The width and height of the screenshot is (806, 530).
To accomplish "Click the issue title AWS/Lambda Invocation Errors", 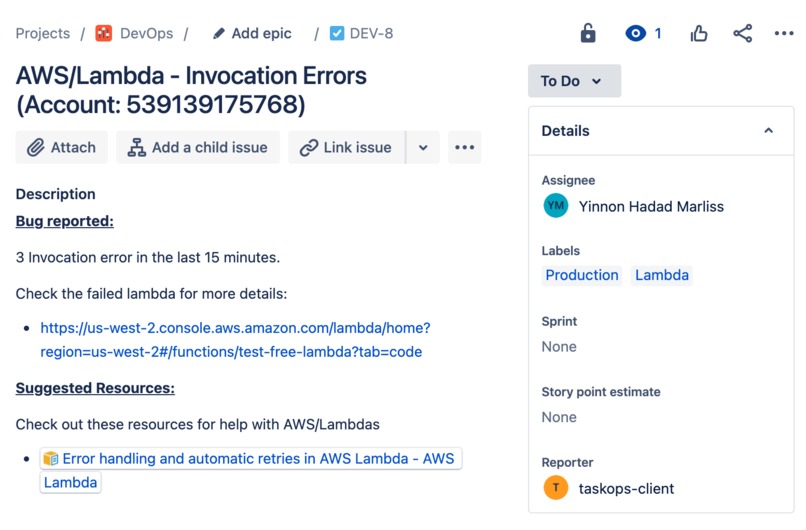I will click(191, 90).
